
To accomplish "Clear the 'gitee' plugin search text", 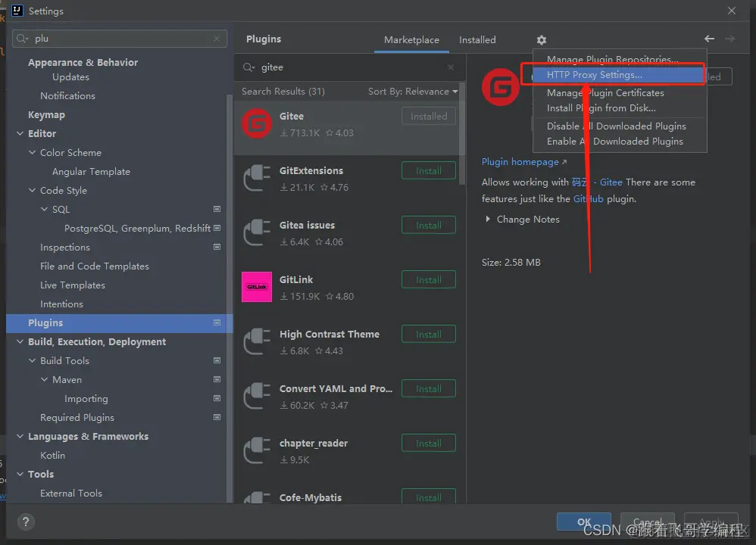I will [450, 67].
